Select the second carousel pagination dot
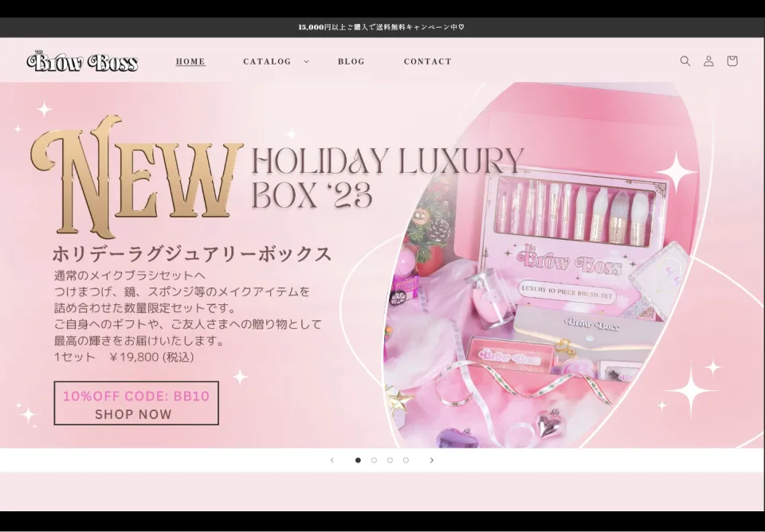 point(373,460)
